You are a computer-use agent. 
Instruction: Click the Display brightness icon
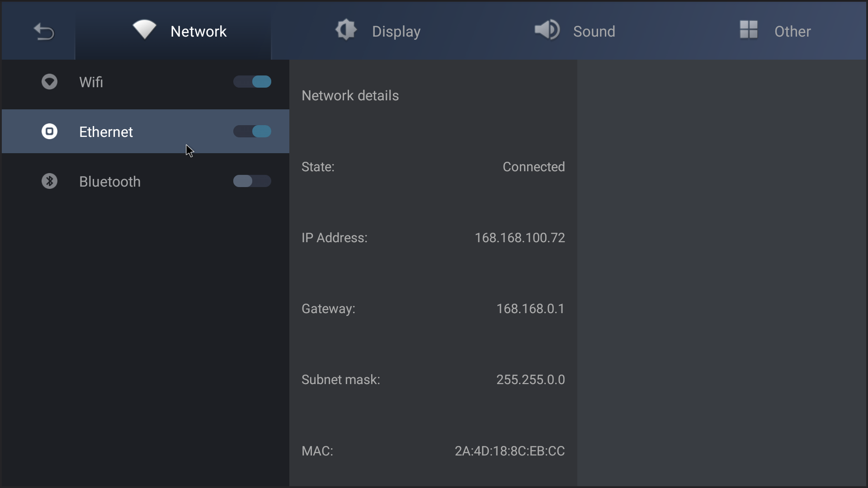click(346, 30)
